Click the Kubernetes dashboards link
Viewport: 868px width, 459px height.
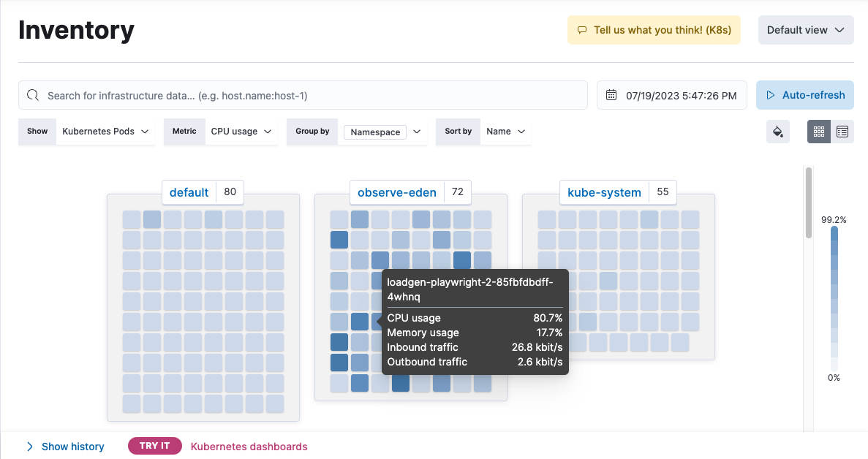249,446
